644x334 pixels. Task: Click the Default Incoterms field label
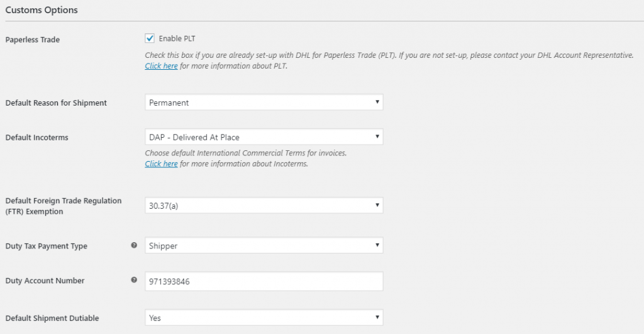point(36,137)
